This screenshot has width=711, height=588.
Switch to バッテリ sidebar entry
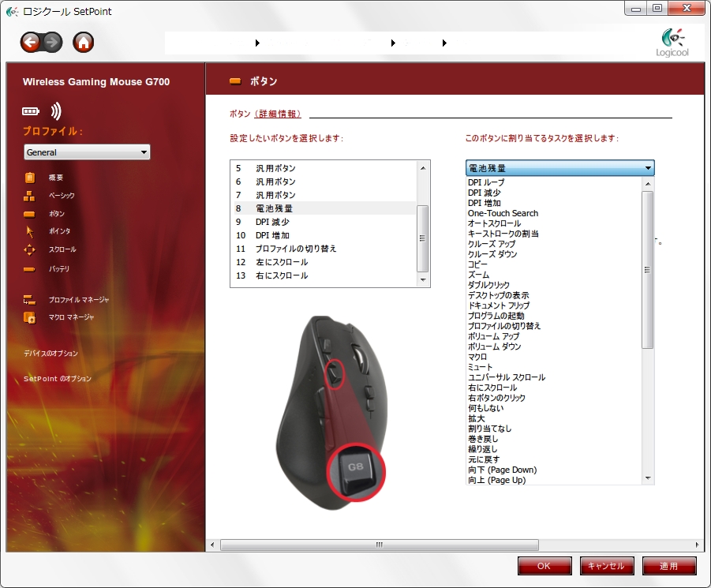click(x=59, y=269)
